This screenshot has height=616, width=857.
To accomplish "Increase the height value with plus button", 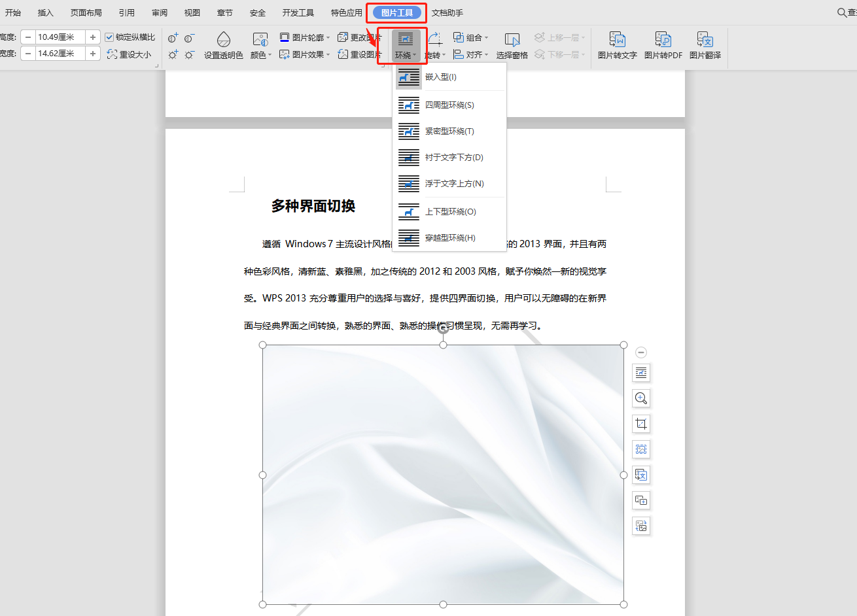I will click(93, 37).
